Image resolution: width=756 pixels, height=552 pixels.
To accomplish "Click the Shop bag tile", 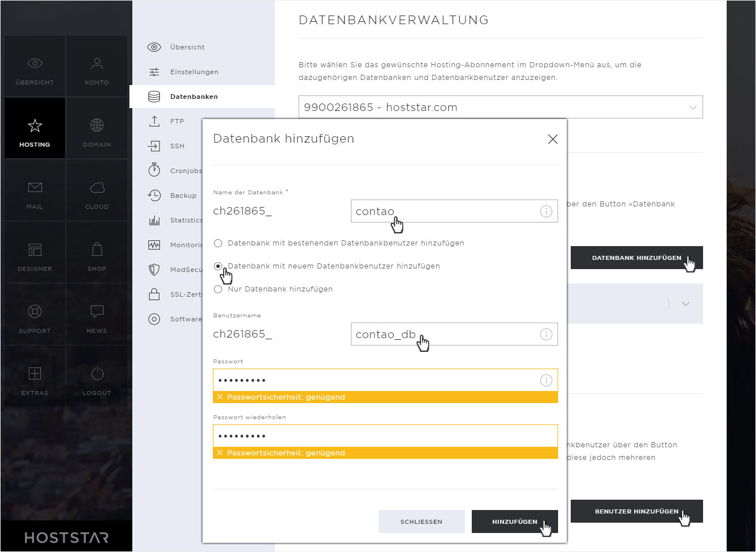I will tap(97, 252).
